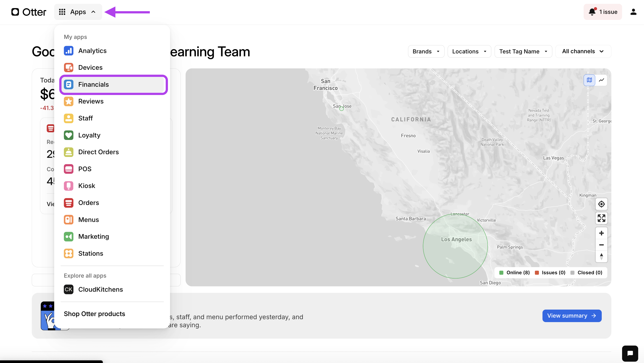Click the user profile icon
The width and height of the screenshot is (644, 363).
tap(633, 12)
